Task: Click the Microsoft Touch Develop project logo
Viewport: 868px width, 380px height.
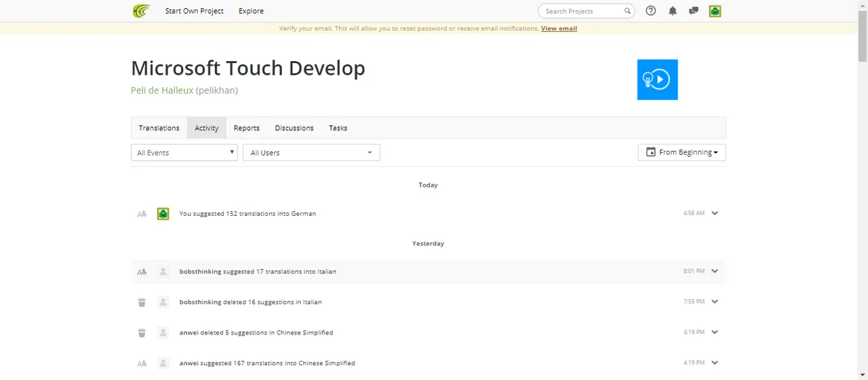Action: [x=657, y=79]
